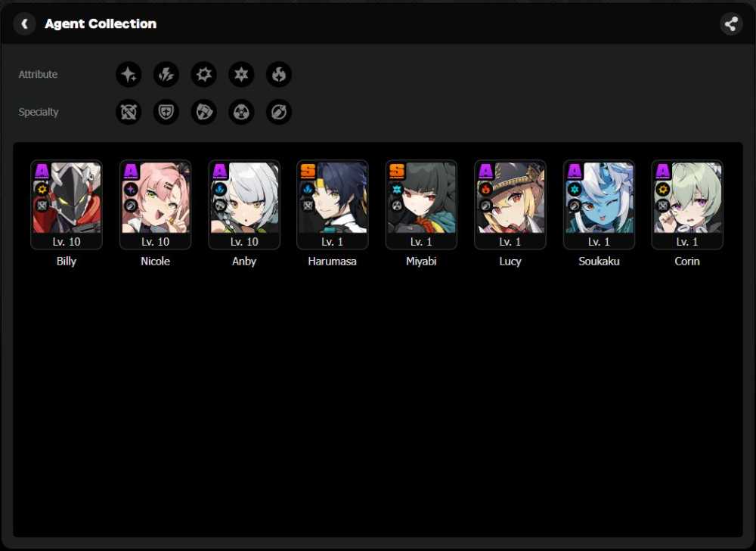
Task: Click the back arrow beside Agent Collection
Action: (x=24, y=23)
